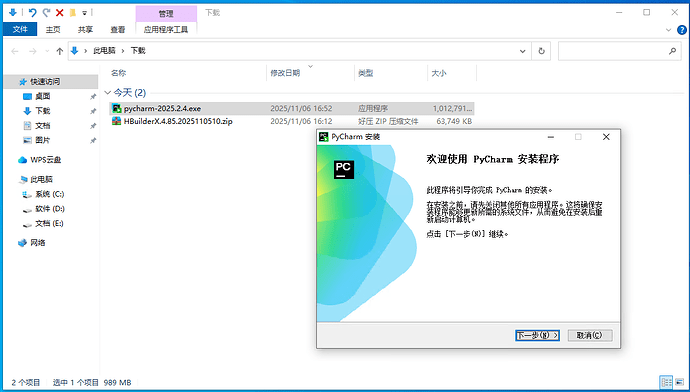Screen dimensions: 690x392
Task: Switch to the 主页 ribbon tab
Action: tap(53, 29)
